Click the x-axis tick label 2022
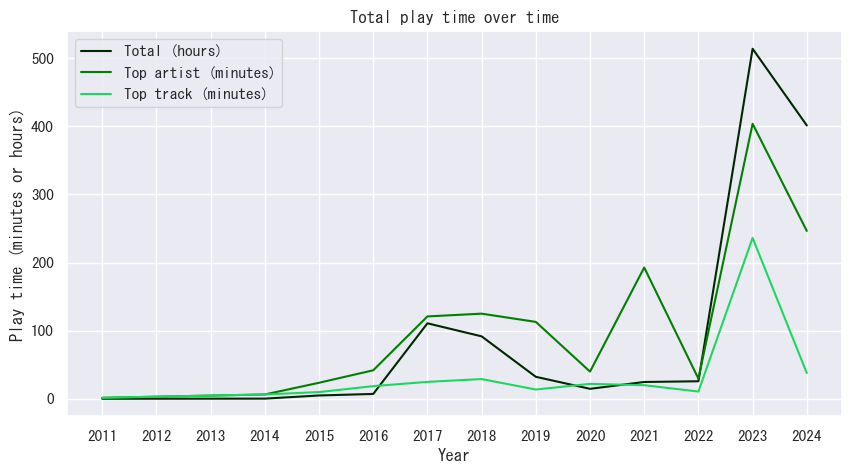The width and height of the screenshot is (852, 473). [698, 436]
